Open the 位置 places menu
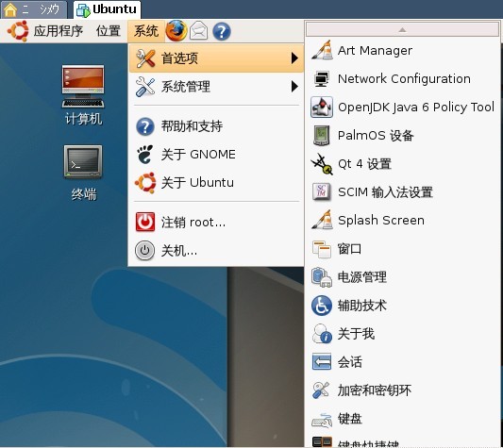 point(109,31)
